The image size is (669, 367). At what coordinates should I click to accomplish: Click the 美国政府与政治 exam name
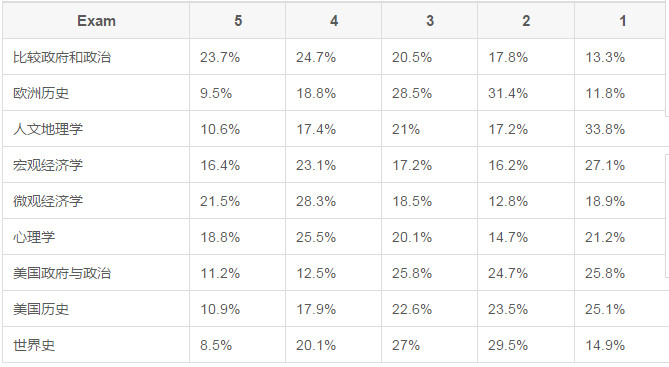62,273
